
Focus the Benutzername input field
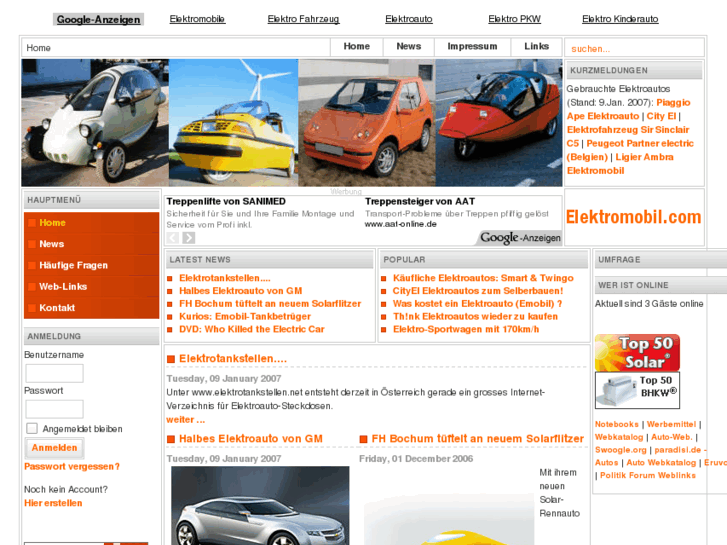[x=54, y=373]
